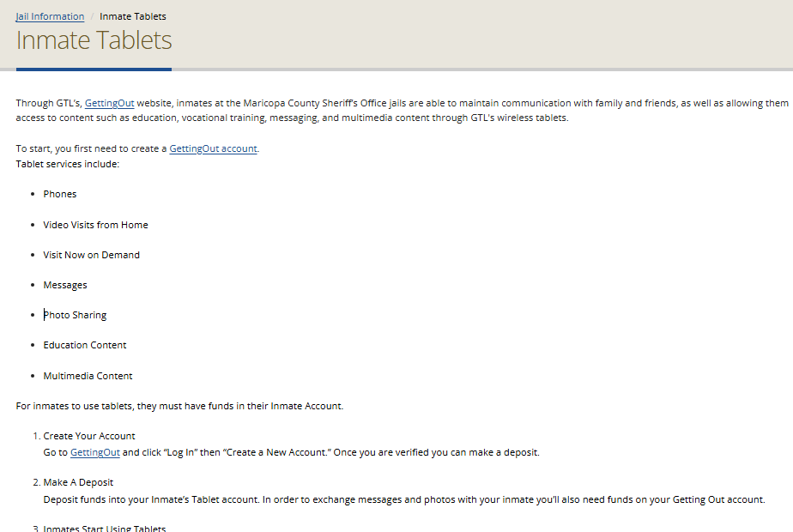Click the 'Deposit funds into your Inmate's Tablet' sentence
The width and height of the screenshot is (793, 532).
tap(403, 499)
